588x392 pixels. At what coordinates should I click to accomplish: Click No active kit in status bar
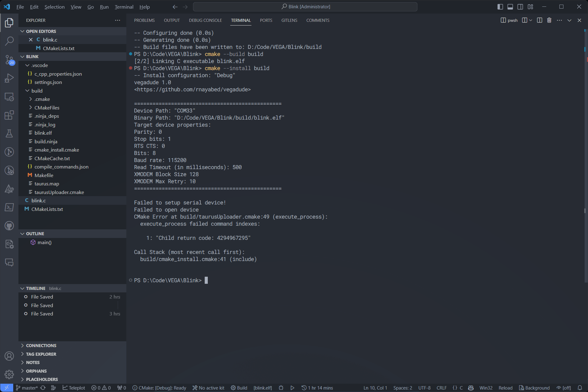[x=208, y=388]
